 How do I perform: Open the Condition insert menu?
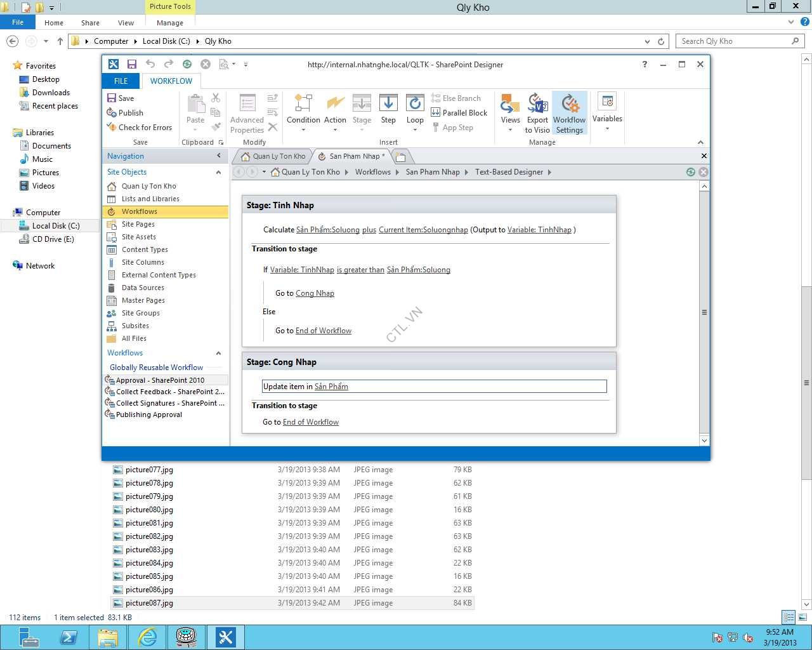(x=303, y=112)
